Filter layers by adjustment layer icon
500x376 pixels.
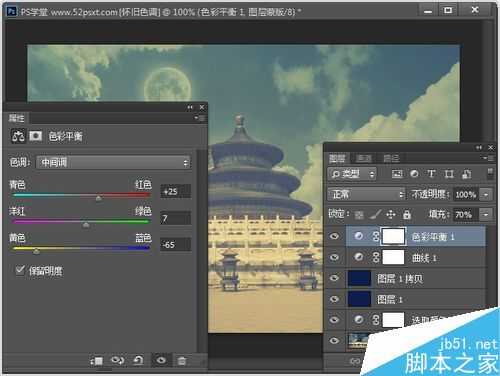(x=414, y=174)
